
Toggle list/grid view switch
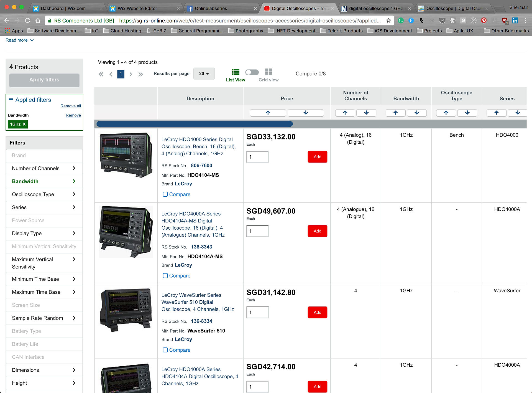click(252, 72)
